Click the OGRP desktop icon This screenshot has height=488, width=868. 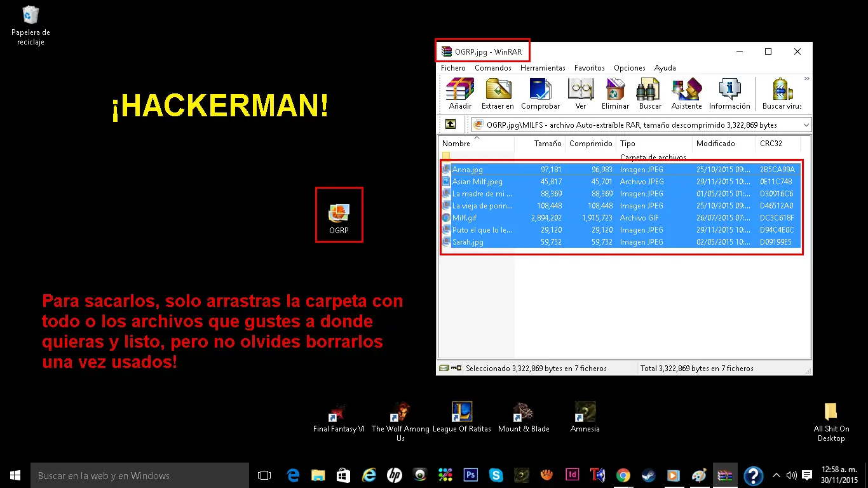pos(339,219)
